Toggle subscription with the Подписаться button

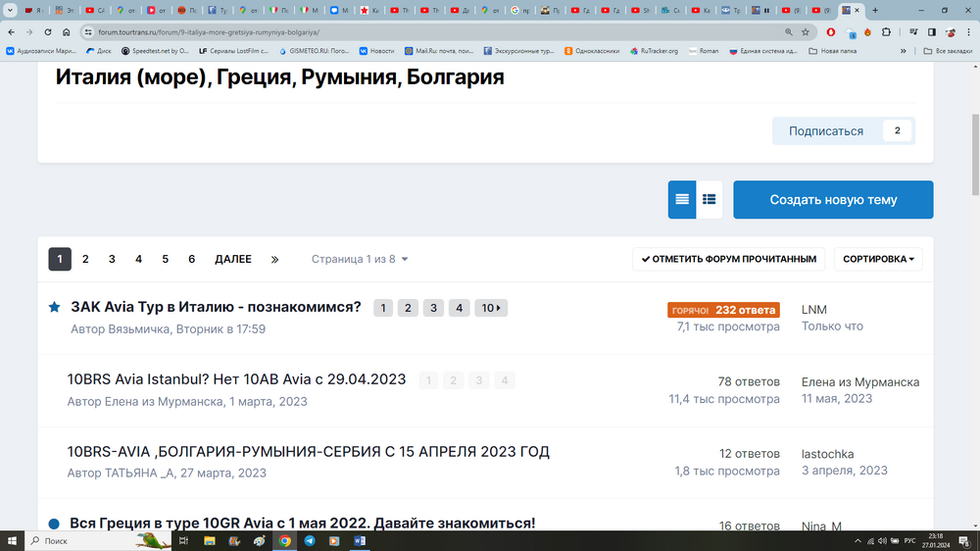pyautogui.click(x=826, y=131)
